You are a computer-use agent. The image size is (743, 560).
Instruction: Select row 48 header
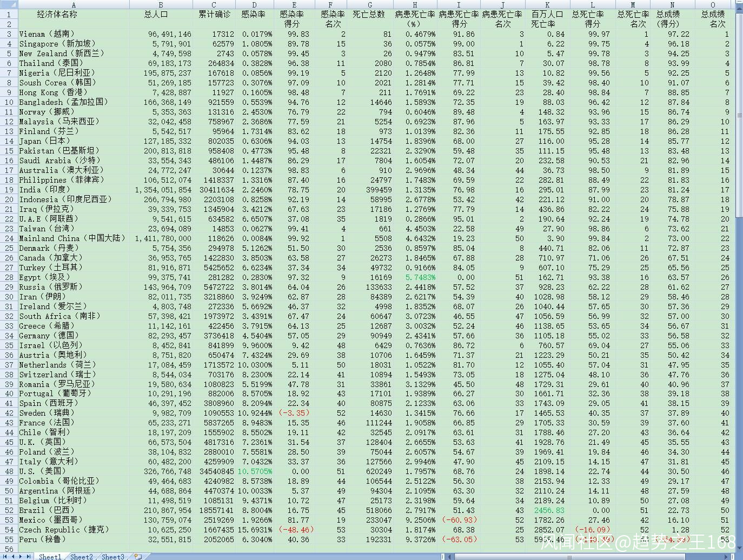tap(9, 471)
